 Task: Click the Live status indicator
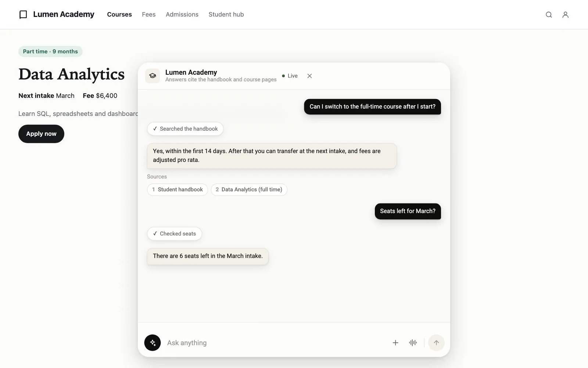[x=290, y=76]
